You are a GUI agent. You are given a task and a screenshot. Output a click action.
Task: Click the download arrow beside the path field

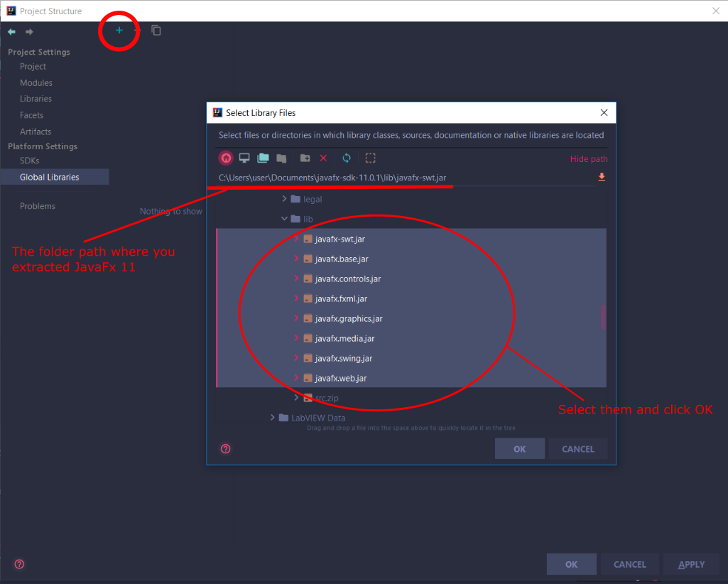pyautogui.click(x=602, y=177)
